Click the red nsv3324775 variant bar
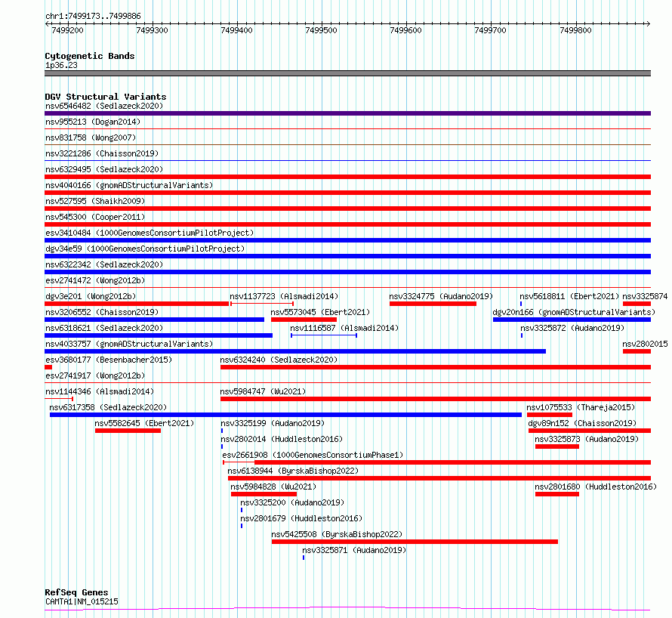This screenshot has height=618, width=672. coord(433,304)
